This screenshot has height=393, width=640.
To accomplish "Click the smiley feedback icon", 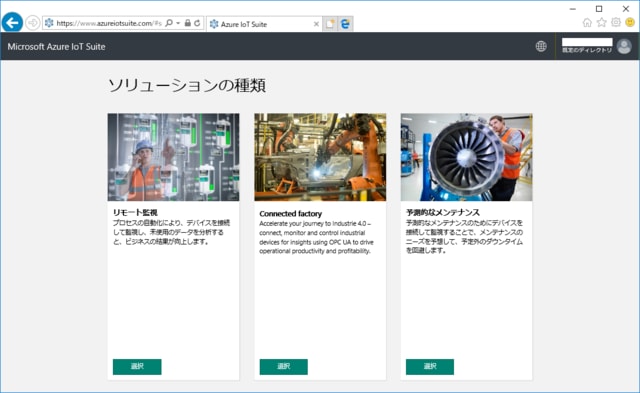I will 630,22.
